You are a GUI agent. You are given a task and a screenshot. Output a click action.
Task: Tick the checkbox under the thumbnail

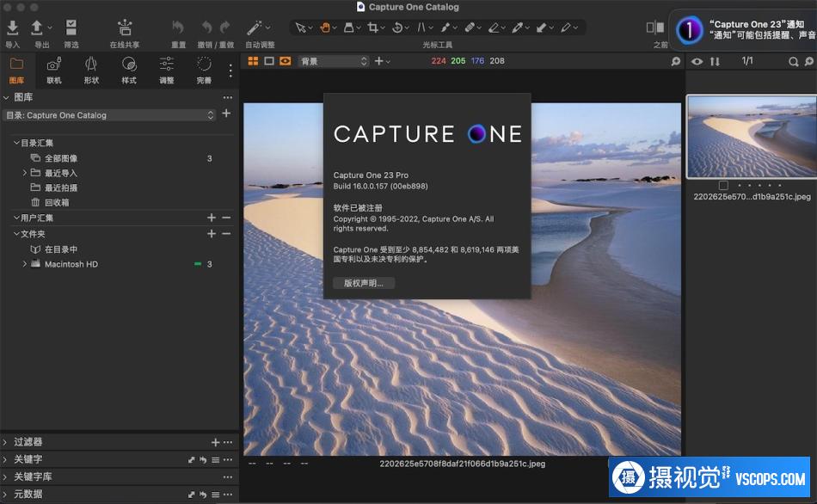pyautogui.click(x=723, y=185)
